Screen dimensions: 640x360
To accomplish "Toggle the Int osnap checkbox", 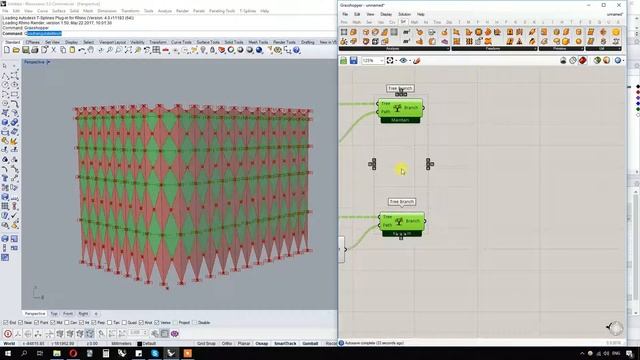I will [81, 322].
